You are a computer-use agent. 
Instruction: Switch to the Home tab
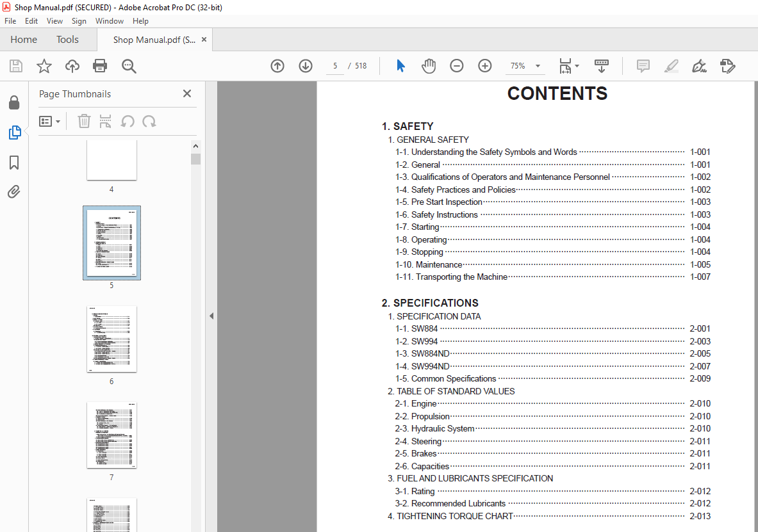coord(24,40)
